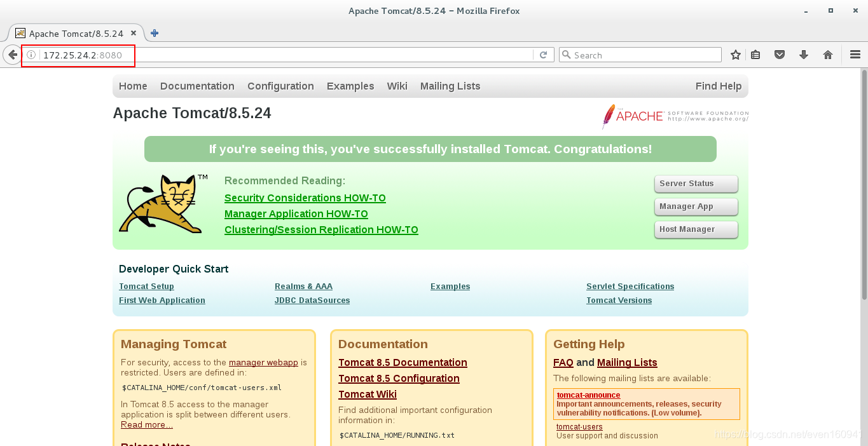Select the Apache Tomcat/8.5.24 browser tab

(x=76, y=33)
